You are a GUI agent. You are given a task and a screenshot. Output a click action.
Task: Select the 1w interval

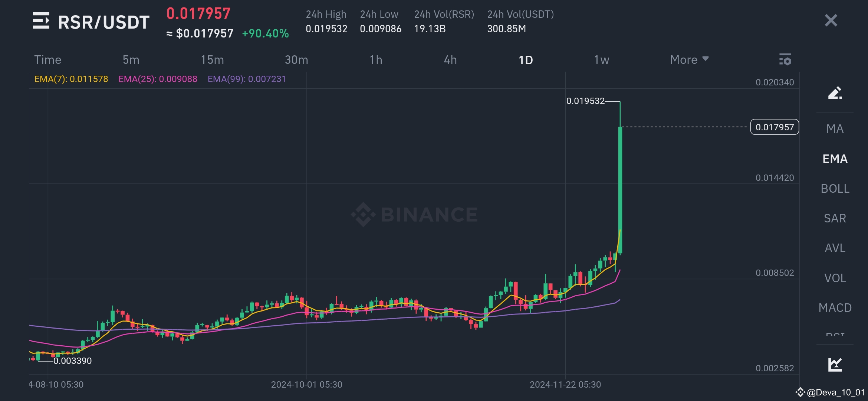(x=601, y=60)
